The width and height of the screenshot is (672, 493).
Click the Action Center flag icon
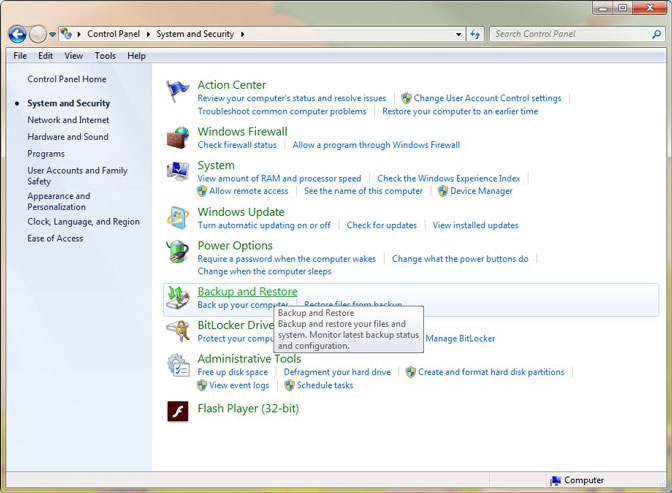point(177,91)
